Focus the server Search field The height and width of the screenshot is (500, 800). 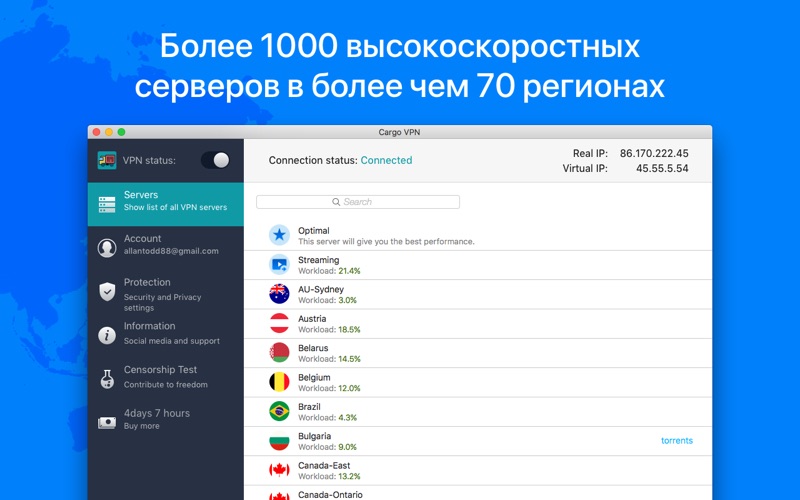click(358, 202)
